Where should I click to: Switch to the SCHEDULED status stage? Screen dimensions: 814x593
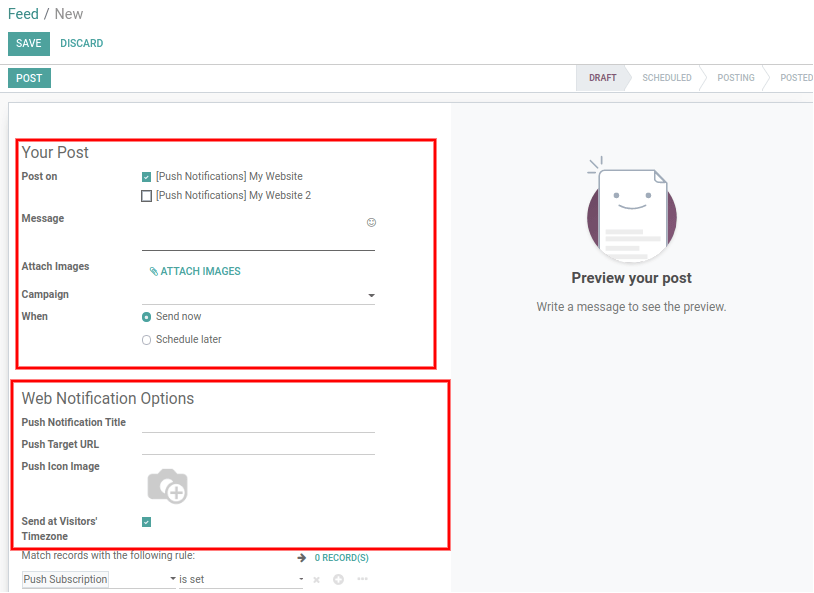coord(667,78)
